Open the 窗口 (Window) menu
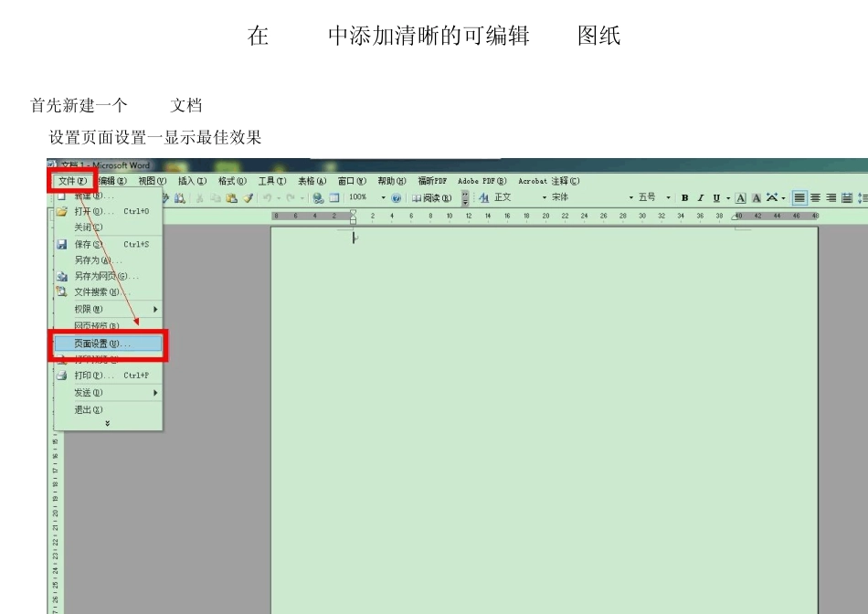This screenshot has width=868, height=614. [x=352, y=181]
